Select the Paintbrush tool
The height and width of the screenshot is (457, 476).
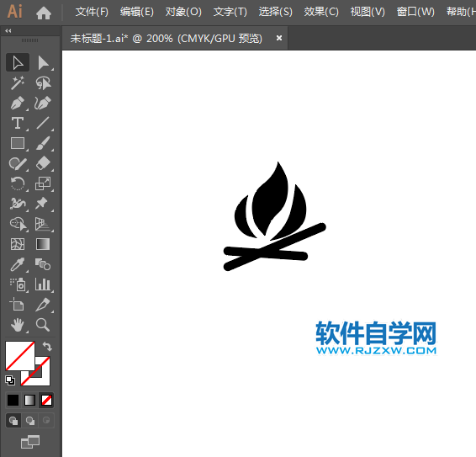pos(43,143)
